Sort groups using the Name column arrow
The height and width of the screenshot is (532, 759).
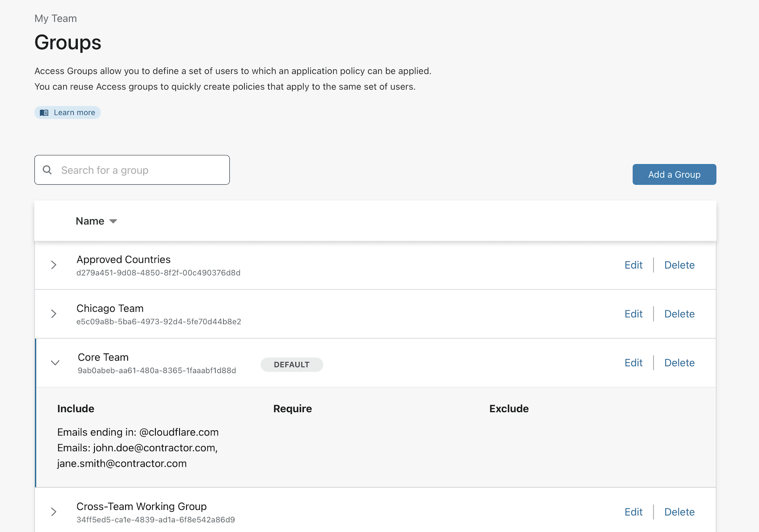point(113,221)
